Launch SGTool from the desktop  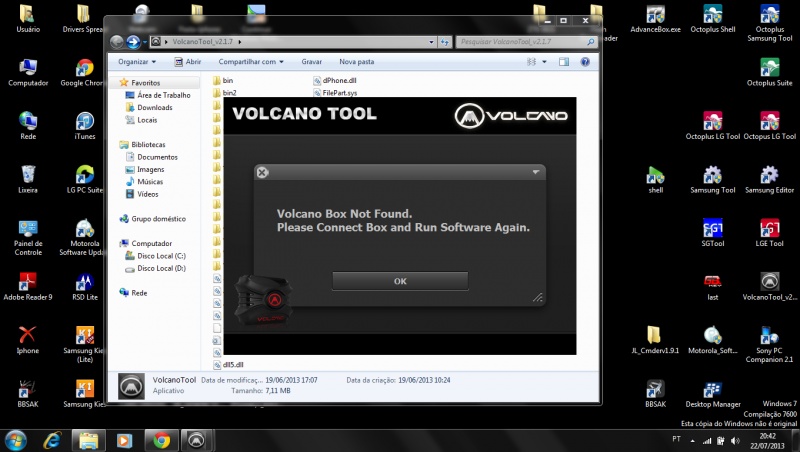tap(713, 233)
